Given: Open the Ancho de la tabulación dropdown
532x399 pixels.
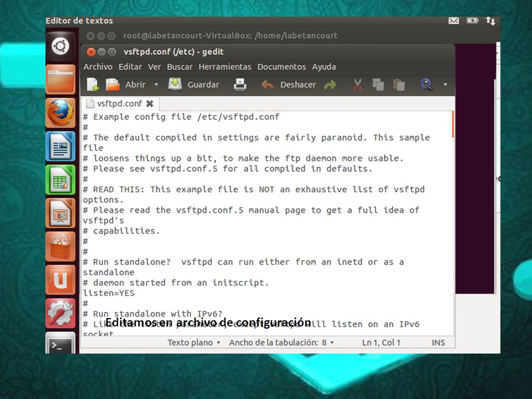Looking at the screenshot, I should [282, 342].
